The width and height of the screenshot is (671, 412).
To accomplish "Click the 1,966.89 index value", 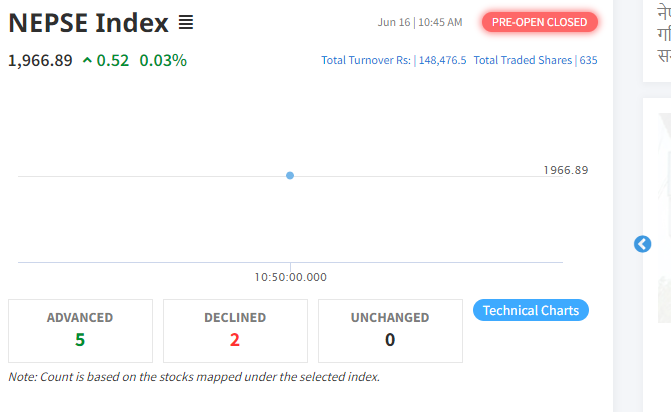I will 41,61.
